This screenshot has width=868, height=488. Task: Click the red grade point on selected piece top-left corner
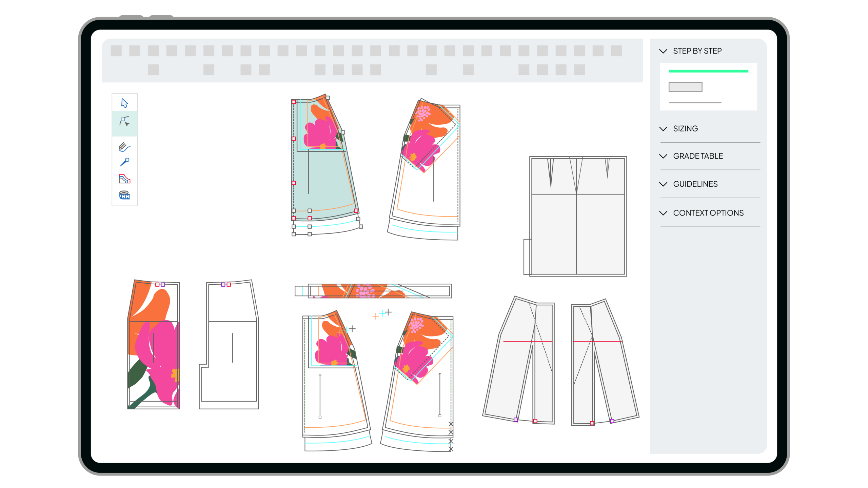tap(294, 102)
